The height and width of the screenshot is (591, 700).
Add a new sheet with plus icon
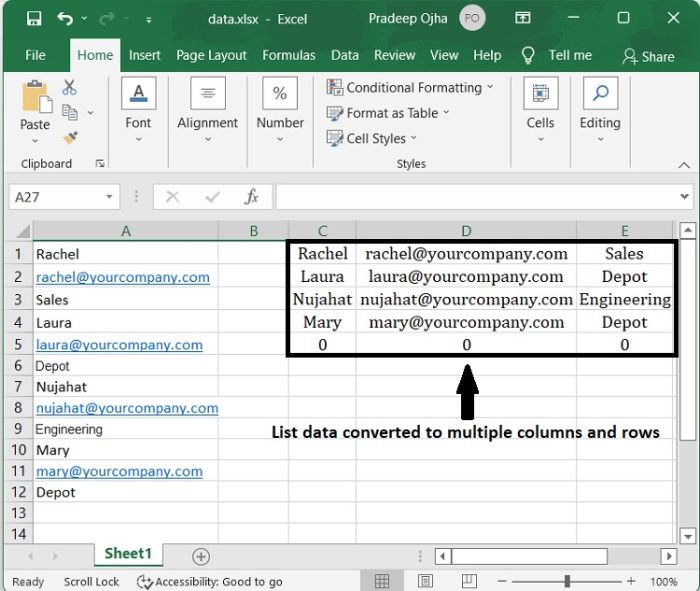pyautogui.click(x=201, y=556)
